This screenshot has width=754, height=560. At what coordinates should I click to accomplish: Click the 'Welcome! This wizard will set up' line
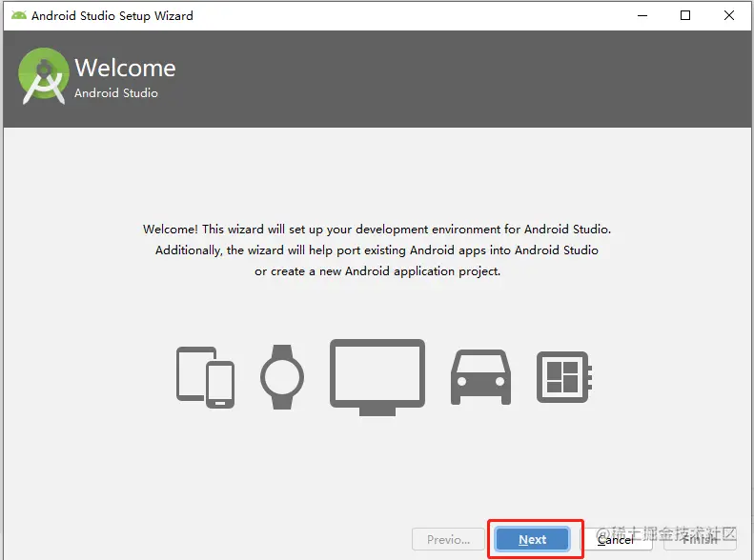tap(377, 230)
